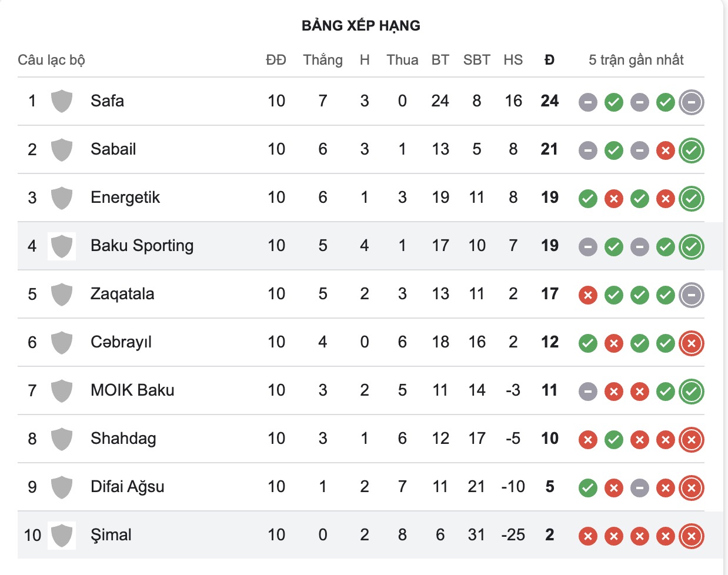Open the Shahdag team link
The width and height of the screenshot is (728, 575).
pyautogui.click(x=123, y=439)
